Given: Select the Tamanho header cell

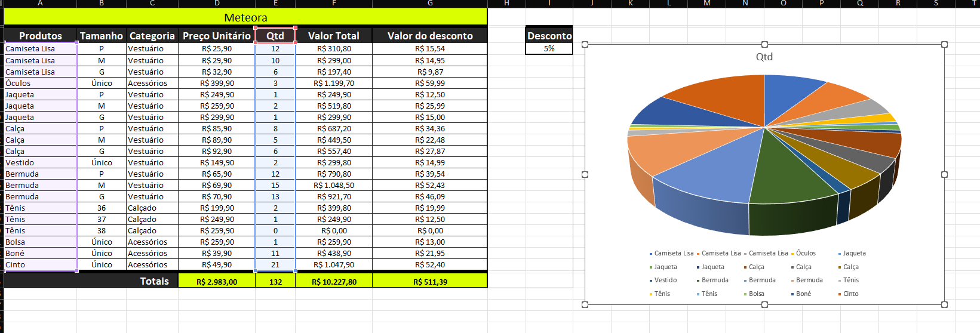Looking at the screenshot, I should tap(102, 36).
